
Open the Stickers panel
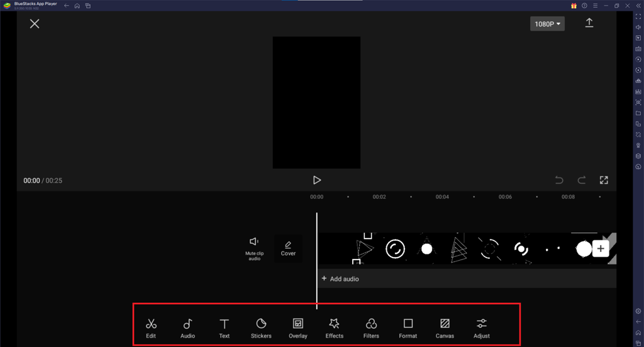coord(261,327)
